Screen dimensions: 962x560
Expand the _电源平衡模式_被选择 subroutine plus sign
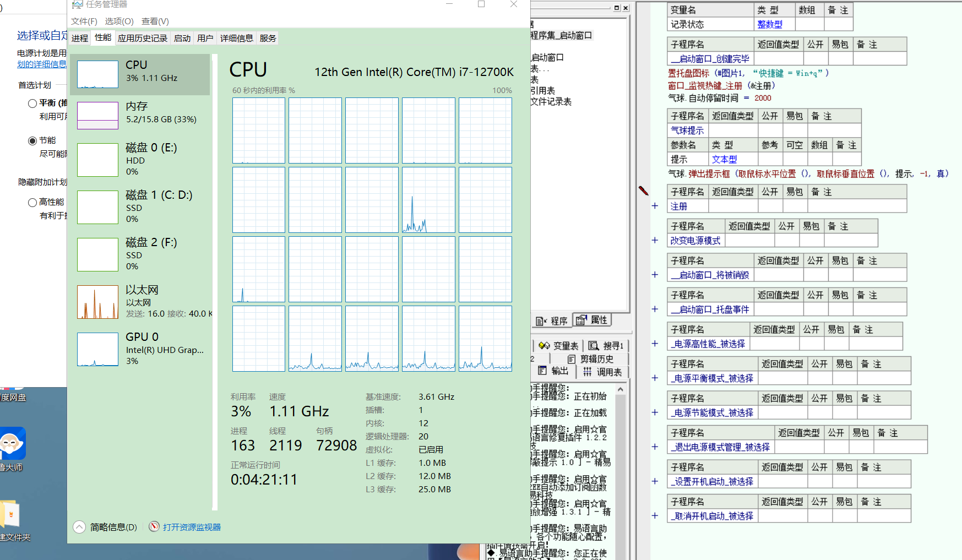pyautogui.click(x=655, y=378)
